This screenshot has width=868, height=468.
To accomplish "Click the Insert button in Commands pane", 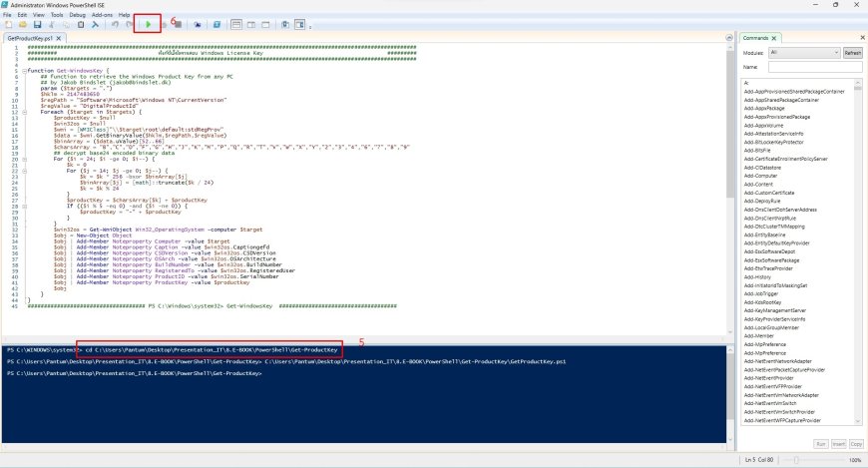I will click(839, 444).
